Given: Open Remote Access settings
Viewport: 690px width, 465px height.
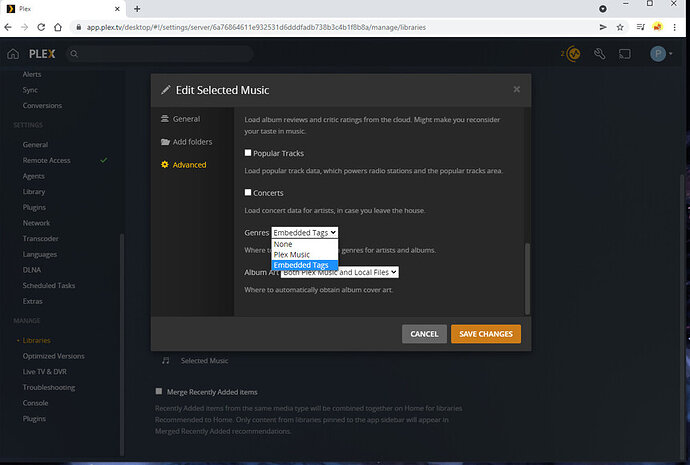Looking at the screenshot, I should click(47, 161).
